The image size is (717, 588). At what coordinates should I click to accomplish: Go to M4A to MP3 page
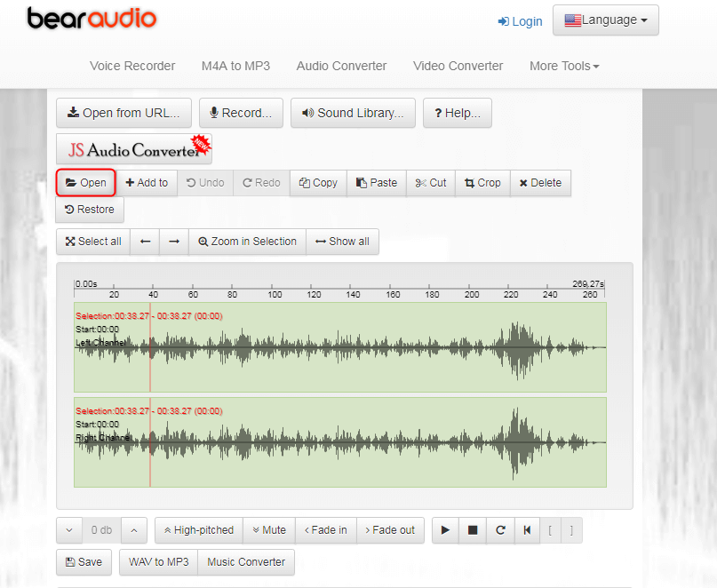[x=235, y=66]
